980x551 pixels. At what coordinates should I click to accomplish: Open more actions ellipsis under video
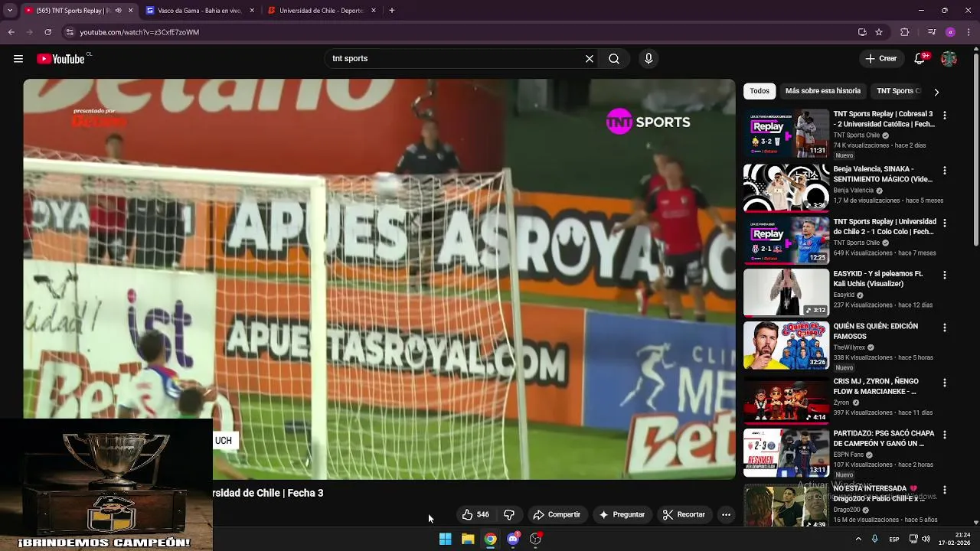click(726, 515)
